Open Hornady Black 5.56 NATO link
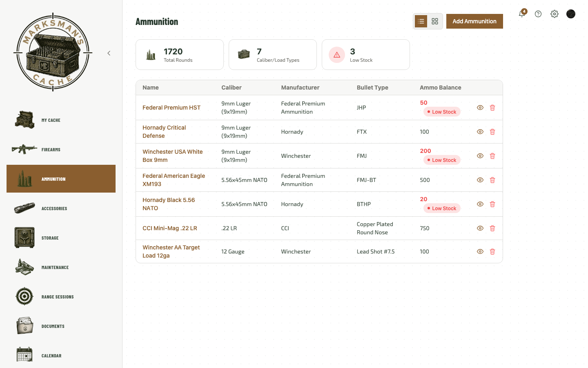This screenshot has height=368, width=588. click(x=169, y=204)
